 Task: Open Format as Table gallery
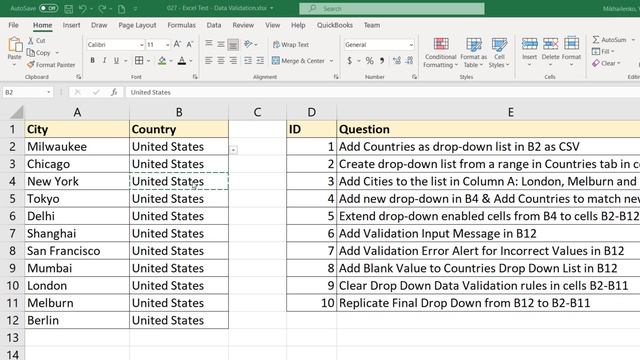pos(473,52)
